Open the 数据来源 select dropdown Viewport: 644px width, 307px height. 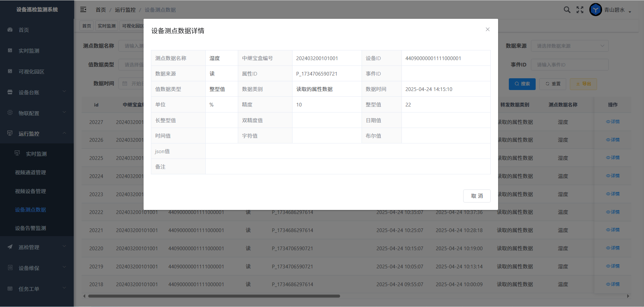pyautogui.click(x=569, y=46)
